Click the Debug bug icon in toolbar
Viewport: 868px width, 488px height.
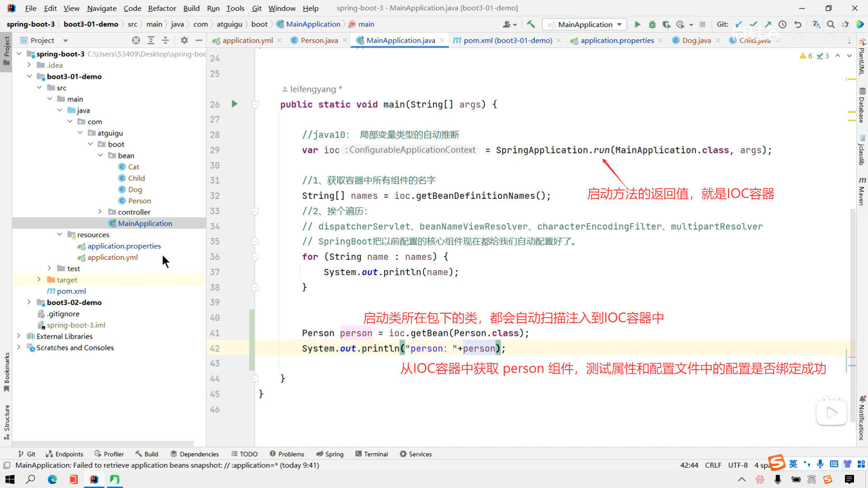pyautogui.click(x=652, y=24)
